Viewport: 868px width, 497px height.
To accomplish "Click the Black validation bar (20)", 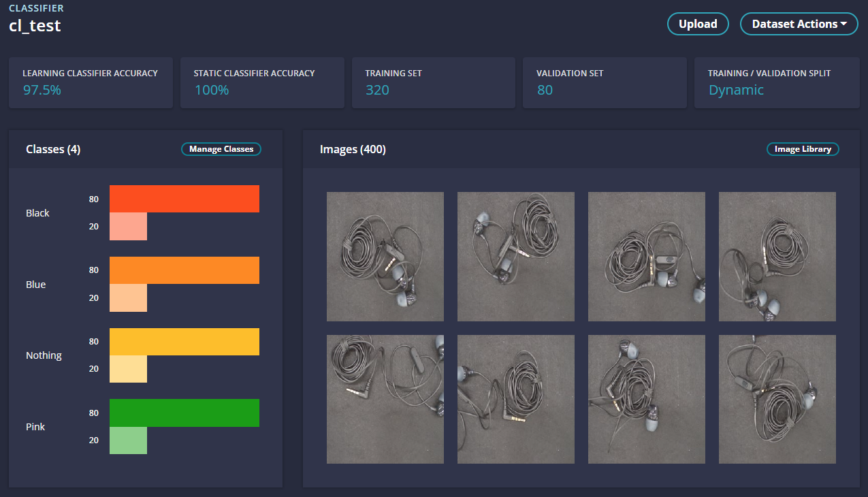I will 128,226.
